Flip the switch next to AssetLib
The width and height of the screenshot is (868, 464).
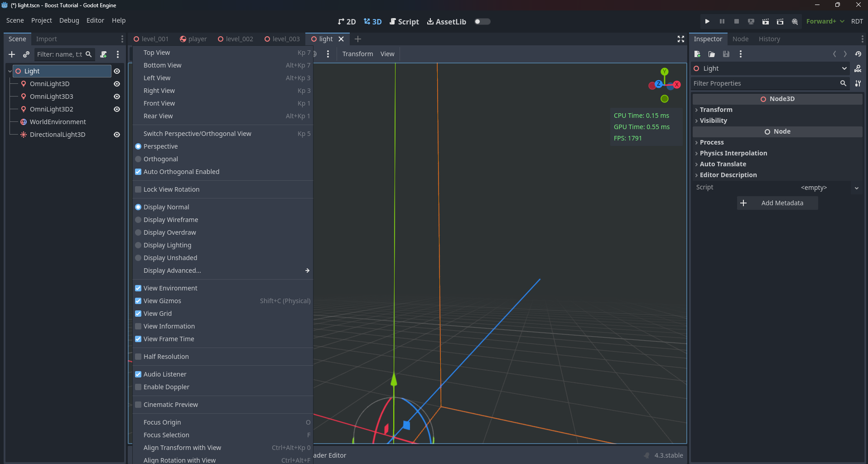tap(482, 21)
